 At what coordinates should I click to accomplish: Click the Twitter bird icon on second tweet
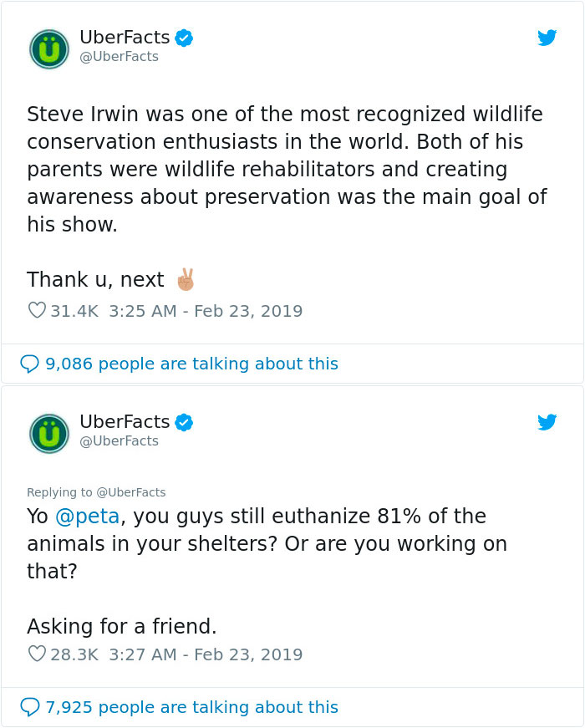tap(547, 423)
